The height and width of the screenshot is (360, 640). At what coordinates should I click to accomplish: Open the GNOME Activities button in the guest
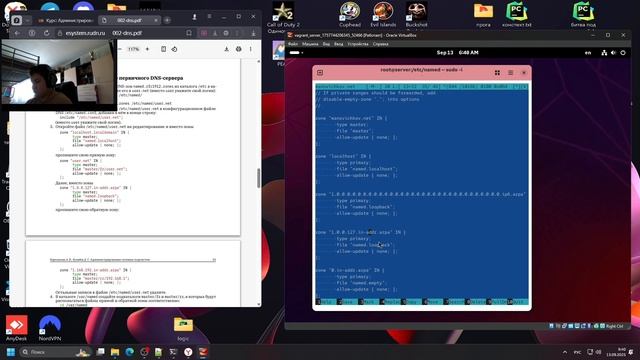[296, 53]
